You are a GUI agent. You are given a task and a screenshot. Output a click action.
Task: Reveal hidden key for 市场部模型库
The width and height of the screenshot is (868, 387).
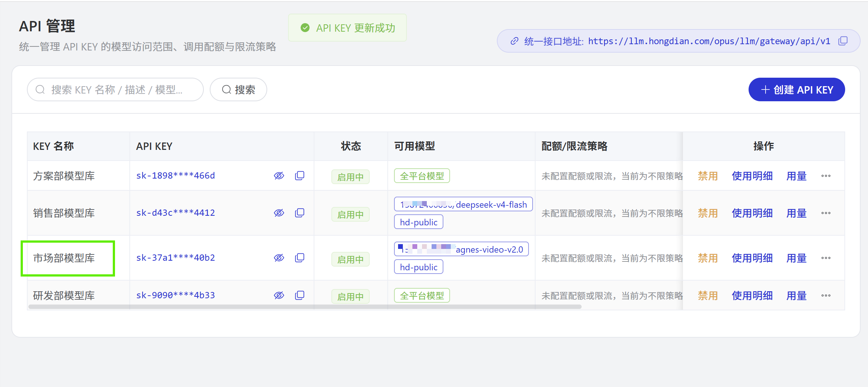coord(279,258)
